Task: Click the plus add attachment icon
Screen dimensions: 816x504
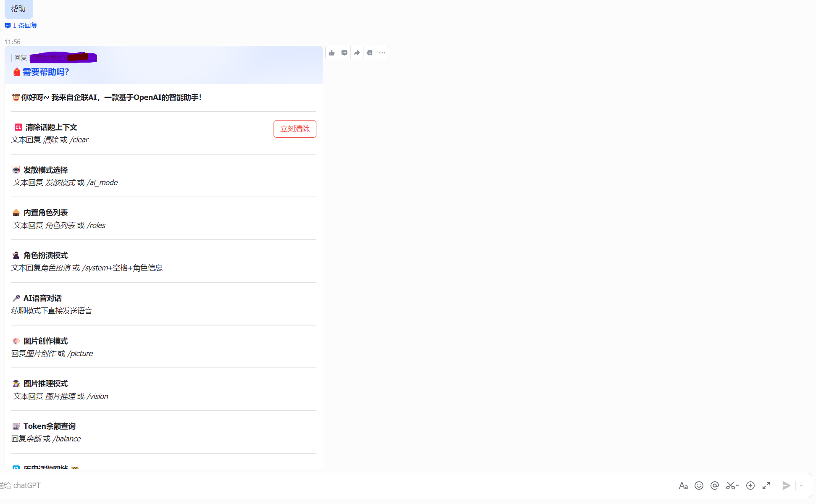Action: (750, 486)
